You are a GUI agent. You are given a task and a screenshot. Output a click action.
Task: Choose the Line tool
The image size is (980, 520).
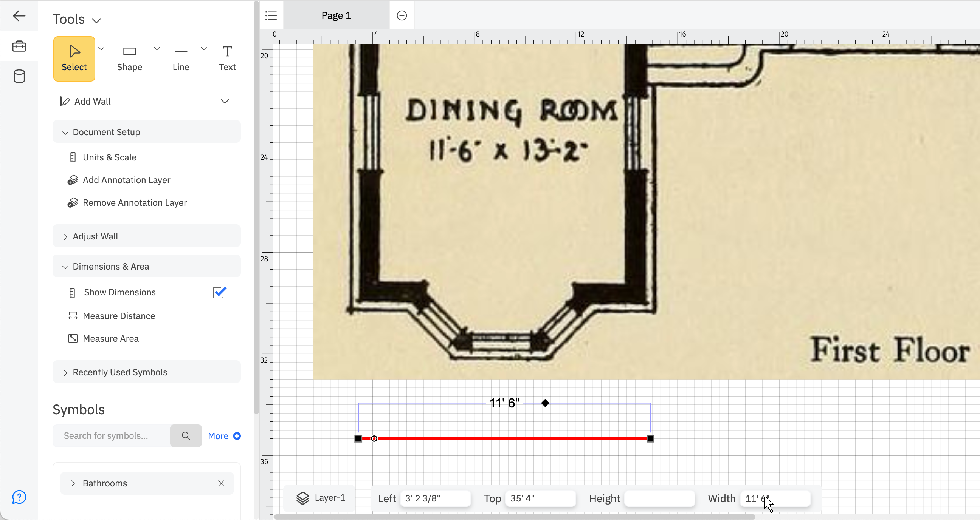click(x=181, y=57)
